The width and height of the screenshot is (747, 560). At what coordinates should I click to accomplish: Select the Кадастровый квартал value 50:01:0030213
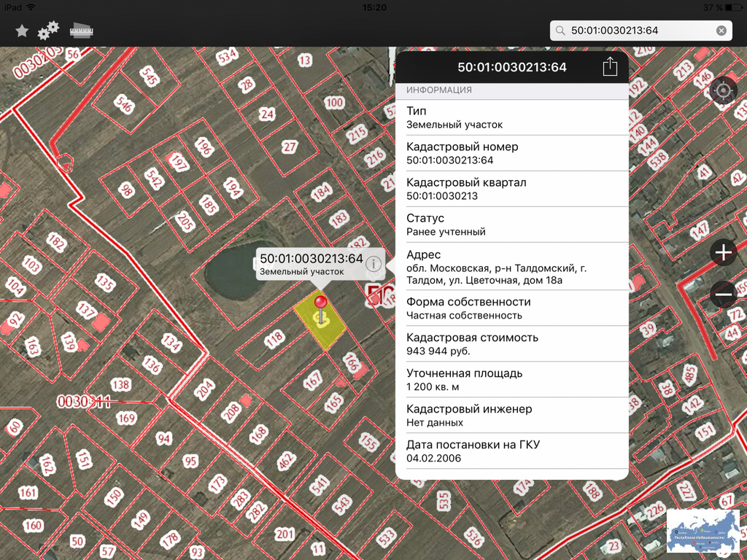[x=441, y=195]
